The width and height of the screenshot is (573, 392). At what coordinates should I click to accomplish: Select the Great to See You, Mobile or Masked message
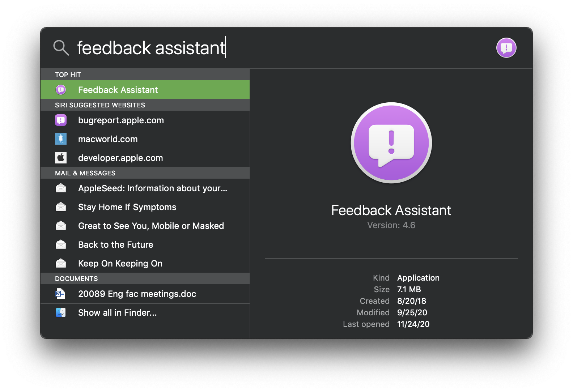[145, 226]
